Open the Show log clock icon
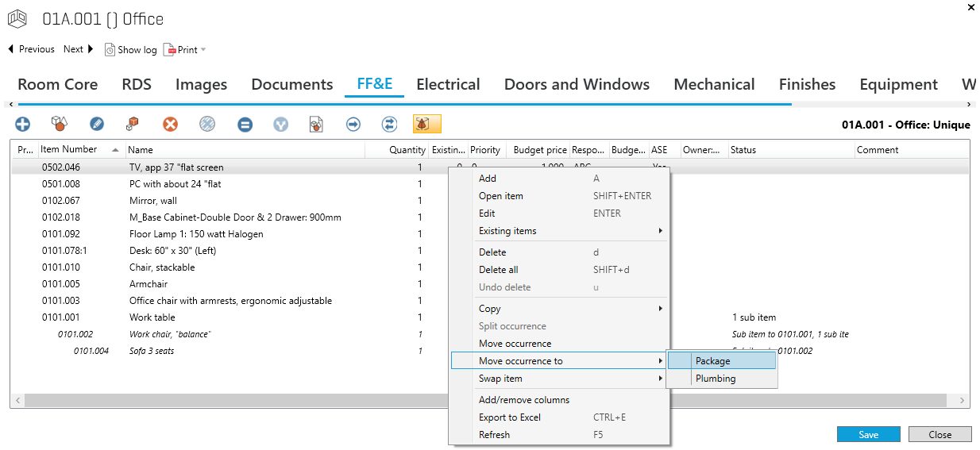The image size is (980, 450). (110, 49)
